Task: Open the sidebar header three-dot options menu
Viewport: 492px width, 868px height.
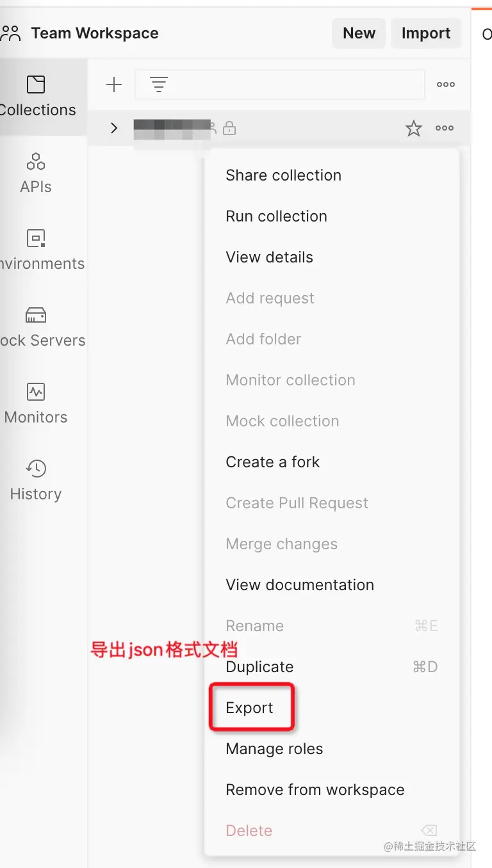Action: pyautogui.click(x=446, y=84)
